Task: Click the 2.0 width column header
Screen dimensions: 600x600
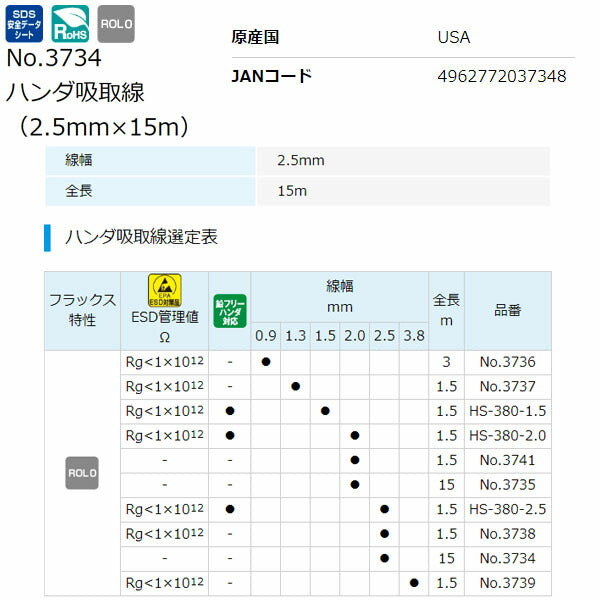Action: click(355, 336)
